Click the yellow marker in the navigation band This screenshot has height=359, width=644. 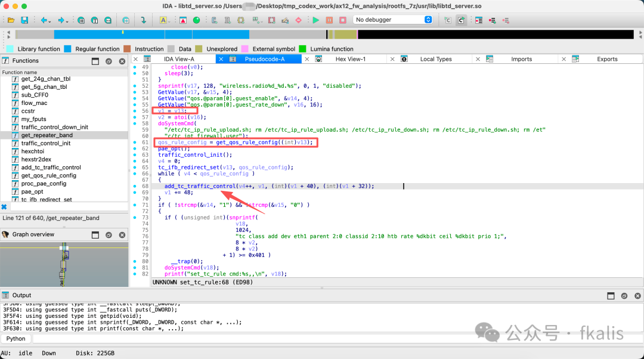point(122,32)
